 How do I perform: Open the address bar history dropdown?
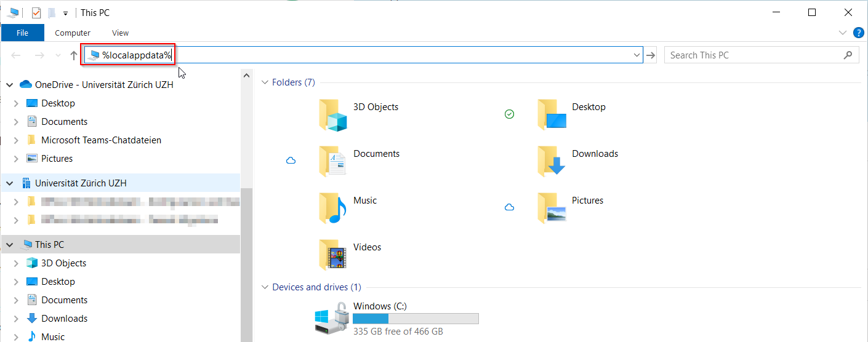(x=637, y=55)
